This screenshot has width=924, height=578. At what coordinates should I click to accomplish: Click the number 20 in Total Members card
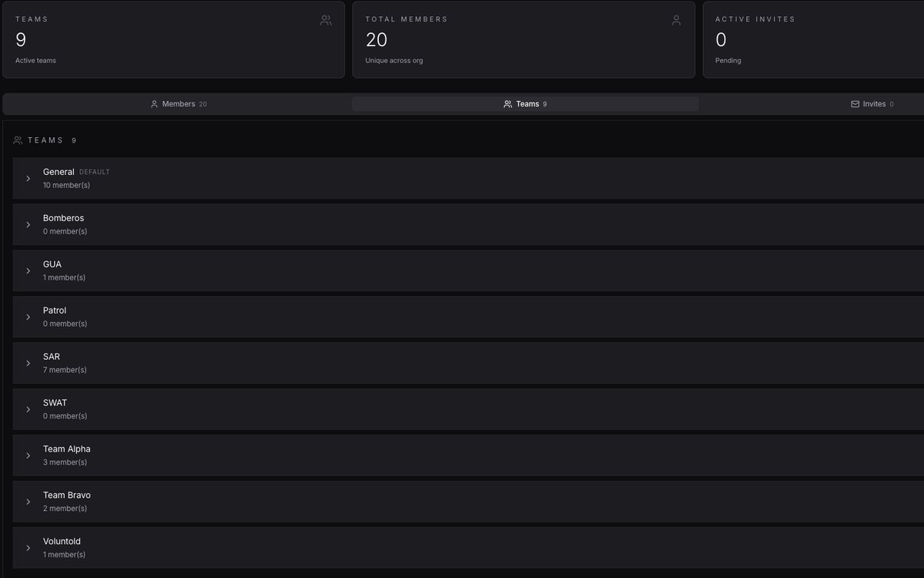coord(377,39)
